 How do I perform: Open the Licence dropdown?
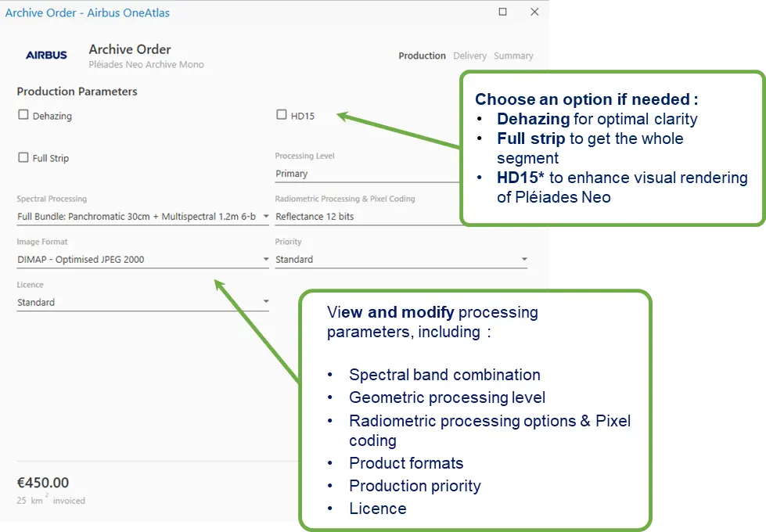point(142,303)
